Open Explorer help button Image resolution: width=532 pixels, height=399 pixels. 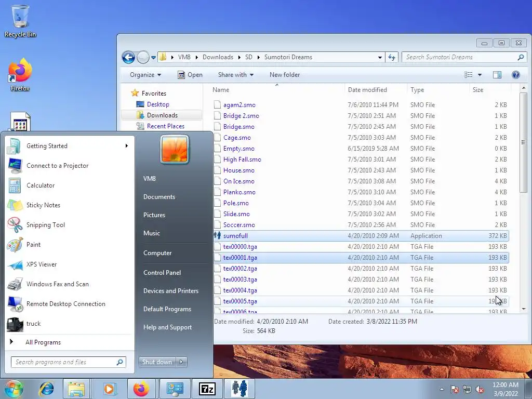[516, 75]
